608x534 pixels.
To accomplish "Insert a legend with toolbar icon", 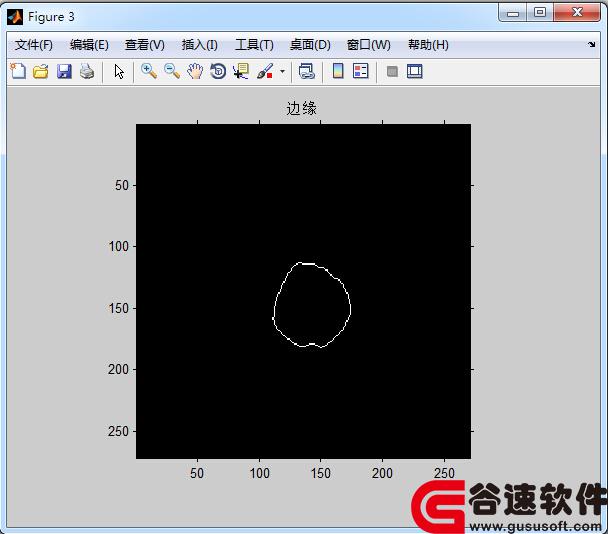I will click(361, 71).
